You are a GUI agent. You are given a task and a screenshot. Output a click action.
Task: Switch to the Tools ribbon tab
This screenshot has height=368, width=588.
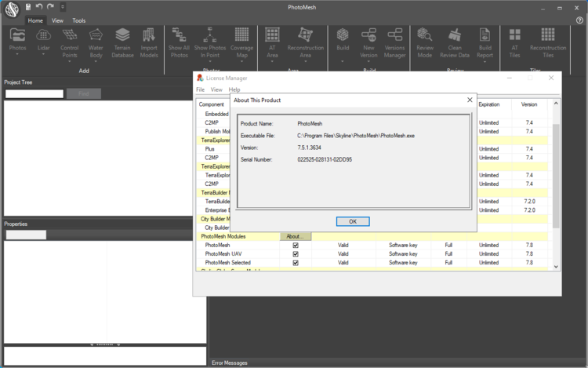tap(79, 20)
